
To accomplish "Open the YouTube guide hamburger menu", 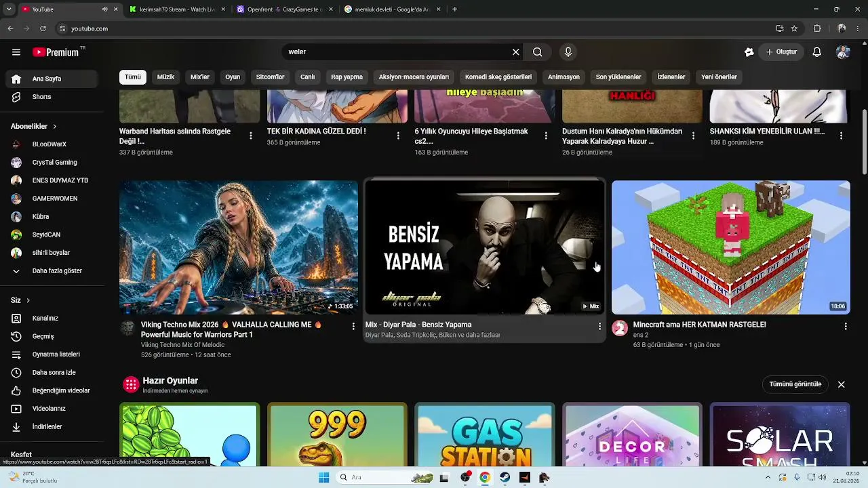I will click(16, 52).
